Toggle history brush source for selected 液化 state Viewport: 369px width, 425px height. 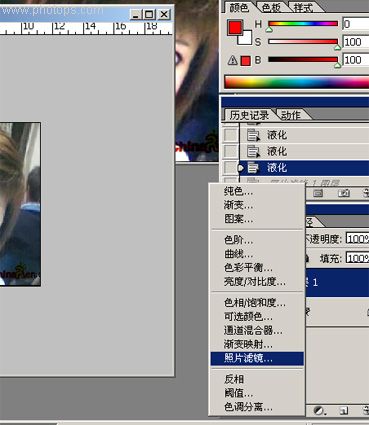coord(230,167)
